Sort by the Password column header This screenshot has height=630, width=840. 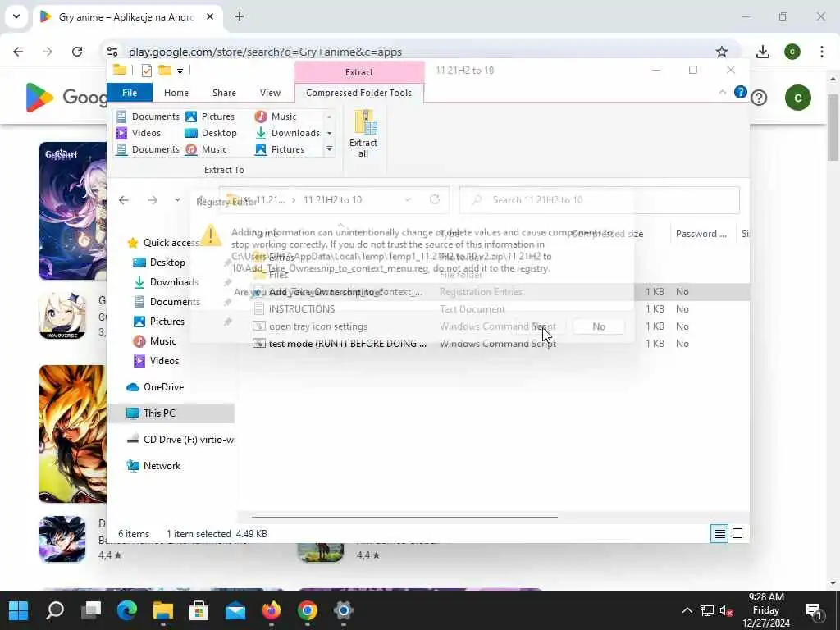[x=701, y=234]
